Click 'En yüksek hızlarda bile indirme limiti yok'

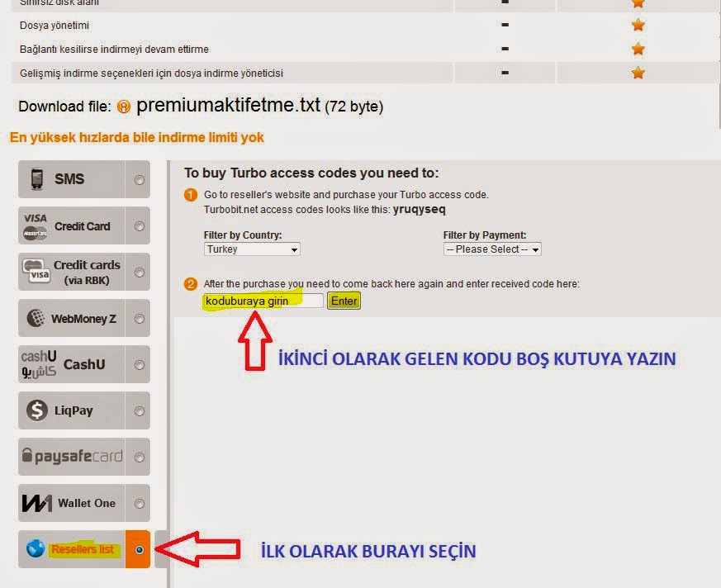point(137,137)
